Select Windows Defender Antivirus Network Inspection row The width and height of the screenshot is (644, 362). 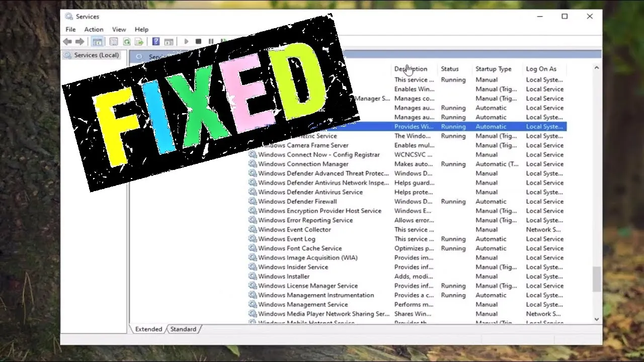[407, 183]
